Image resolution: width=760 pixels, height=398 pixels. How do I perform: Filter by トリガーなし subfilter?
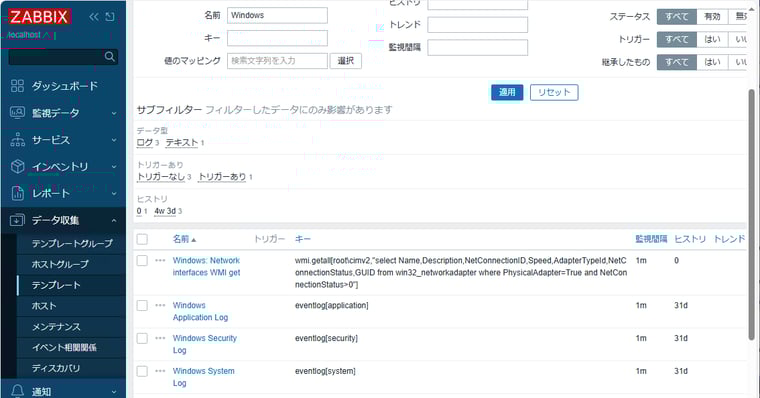tap(161, 177)
